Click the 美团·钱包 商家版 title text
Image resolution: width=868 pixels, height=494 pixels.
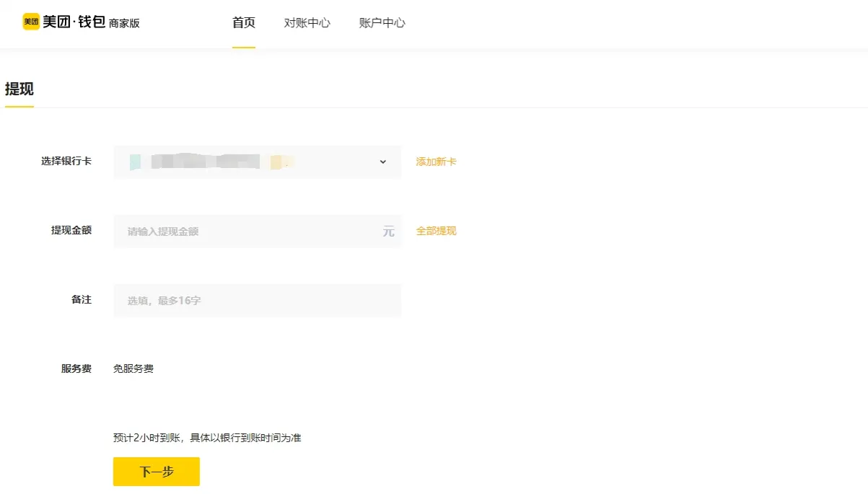click(91, 22)
